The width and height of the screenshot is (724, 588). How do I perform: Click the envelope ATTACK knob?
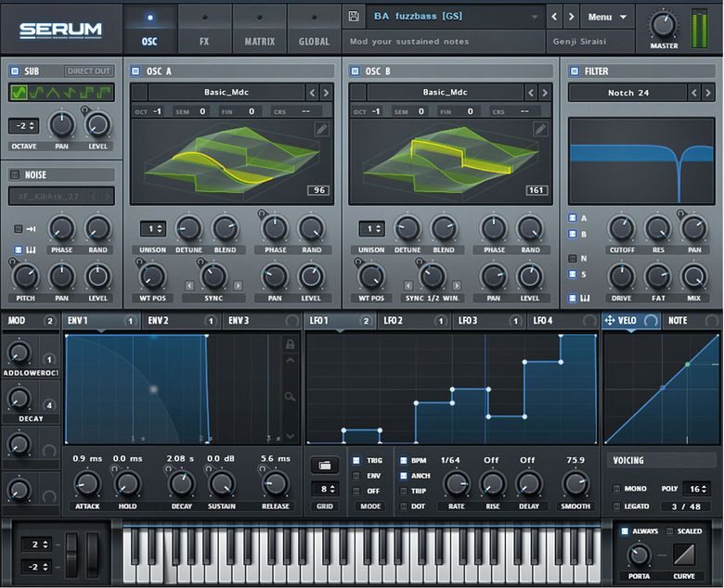87,484
